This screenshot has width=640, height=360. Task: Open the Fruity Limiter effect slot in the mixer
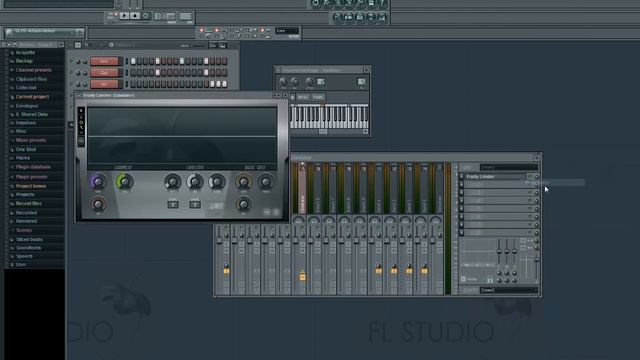click(495, 177)
